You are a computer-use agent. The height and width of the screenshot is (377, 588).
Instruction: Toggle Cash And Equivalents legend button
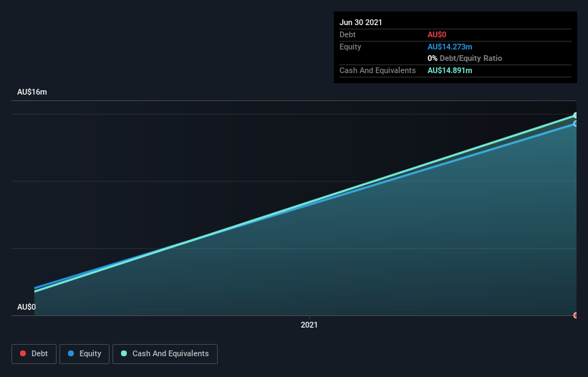click(165, 354)
